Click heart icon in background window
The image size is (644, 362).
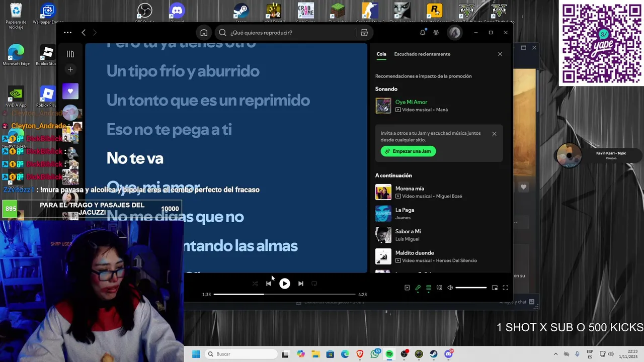tap(524, 187)
